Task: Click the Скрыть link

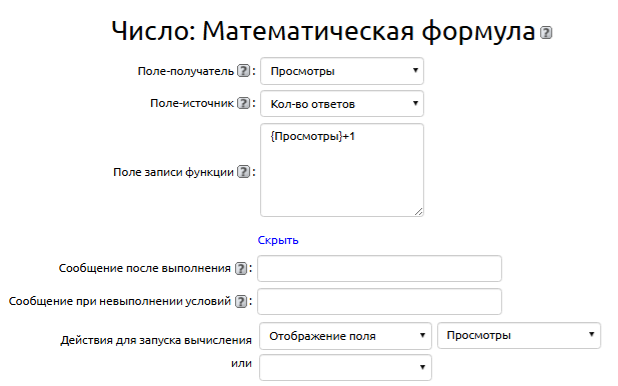Action: 278,240
